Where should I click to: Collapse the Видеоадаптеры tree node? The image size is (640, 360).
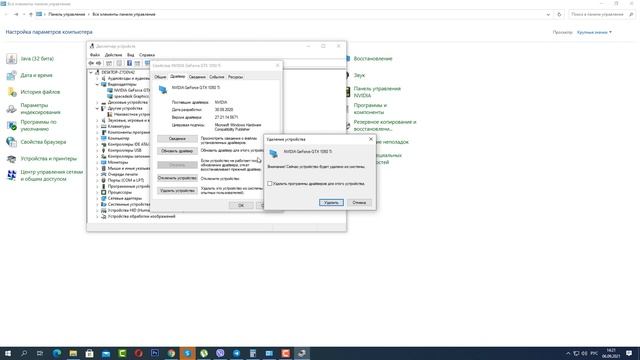pos(97,84)
